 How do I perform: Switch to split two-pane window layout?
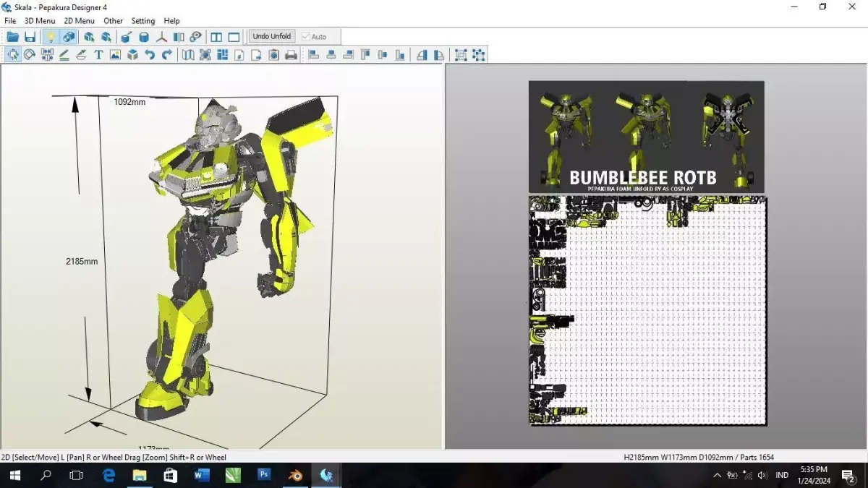pyautogui.click(x=216, y=36)
